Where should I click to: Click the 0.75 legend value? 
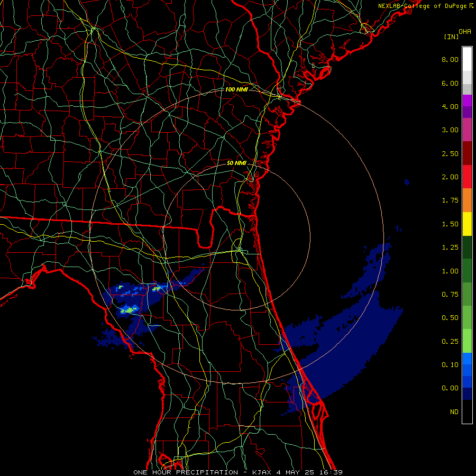(450, 295)
